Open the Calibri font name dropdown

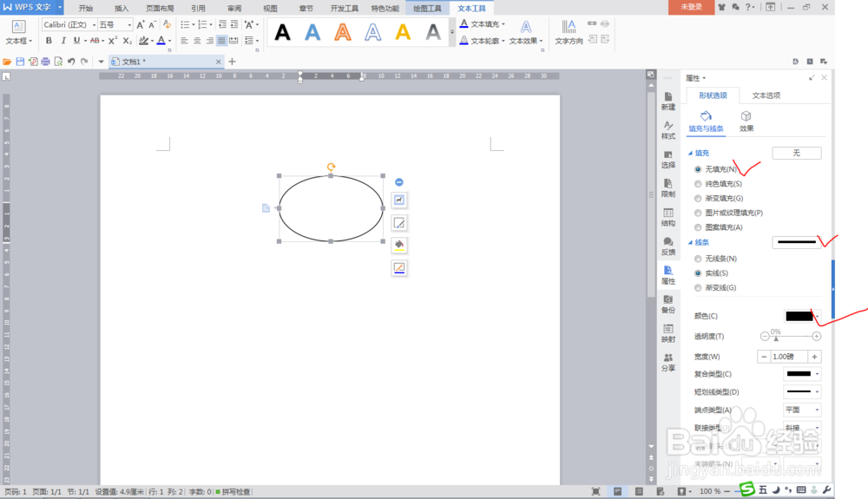pyautogui.click(x=94, y=25)
